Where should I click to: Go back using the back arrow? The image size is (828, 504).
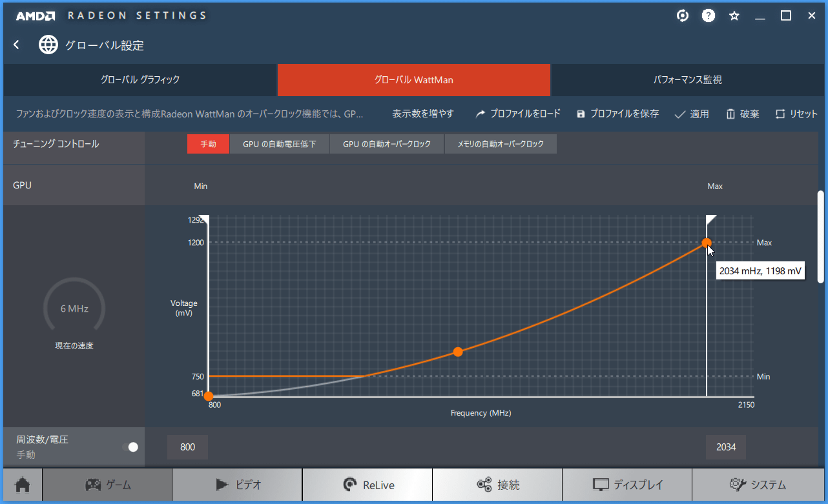pos(17,45)
